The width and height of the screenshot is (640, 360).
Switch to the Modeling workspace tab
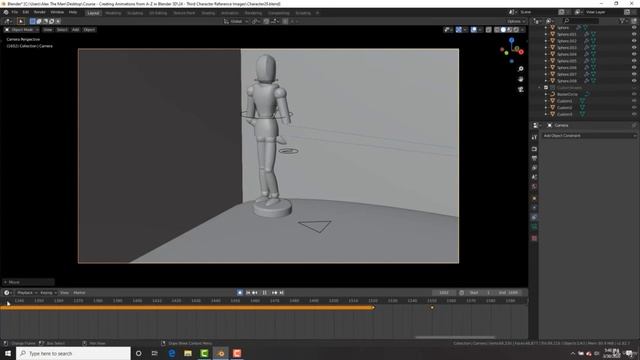tap(113, 13)
